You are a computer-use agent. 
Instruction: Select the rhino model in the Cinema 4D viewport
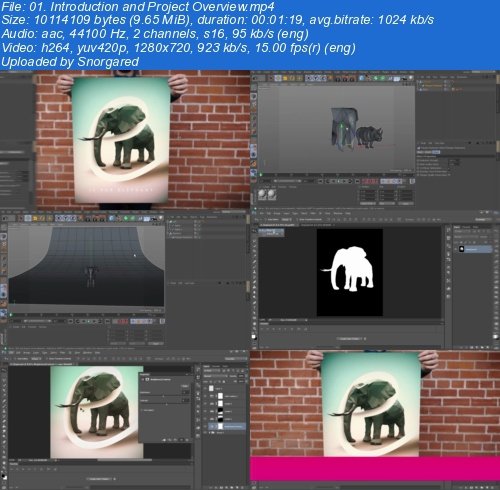pyautogui.click(x=369, y=137)
